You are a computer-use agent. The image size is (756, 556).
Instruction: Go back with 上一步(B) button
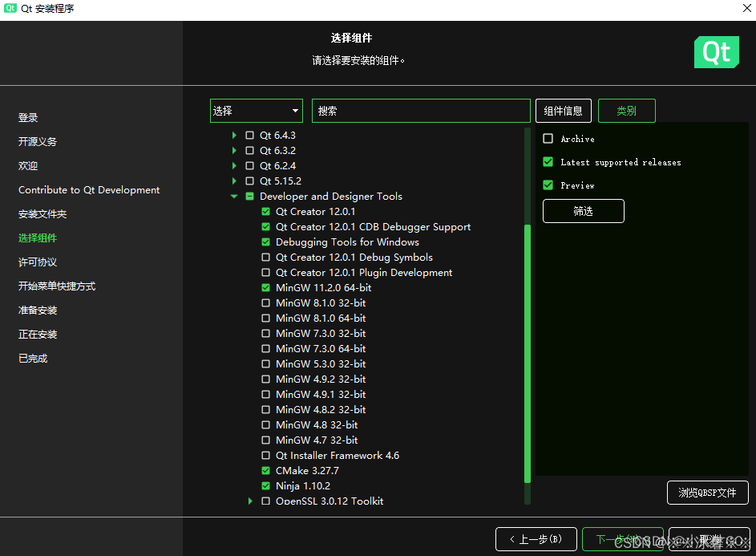click(536, 539)
